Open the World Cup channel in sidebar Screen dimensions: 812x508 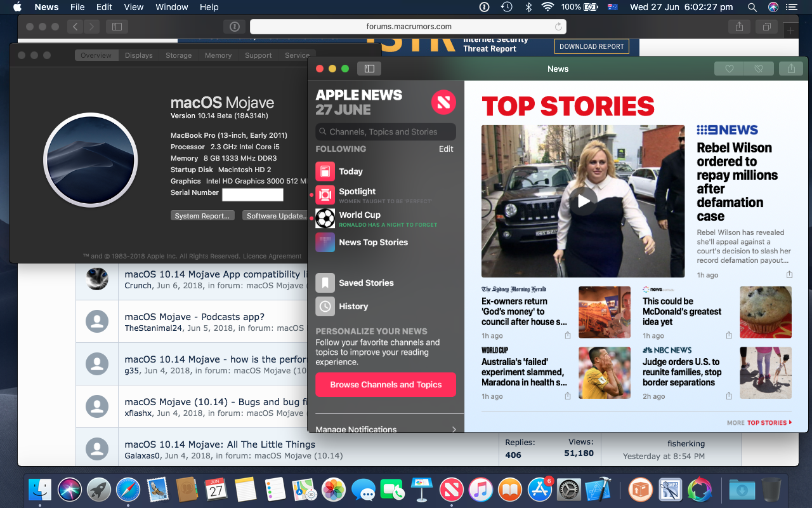[386, 218]
